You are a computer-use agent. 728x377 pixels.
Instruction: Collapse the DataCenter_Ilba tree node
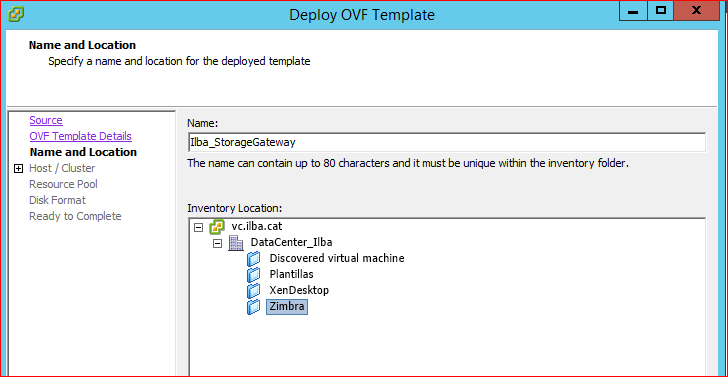pyautogui.click(x=217, y=243)
